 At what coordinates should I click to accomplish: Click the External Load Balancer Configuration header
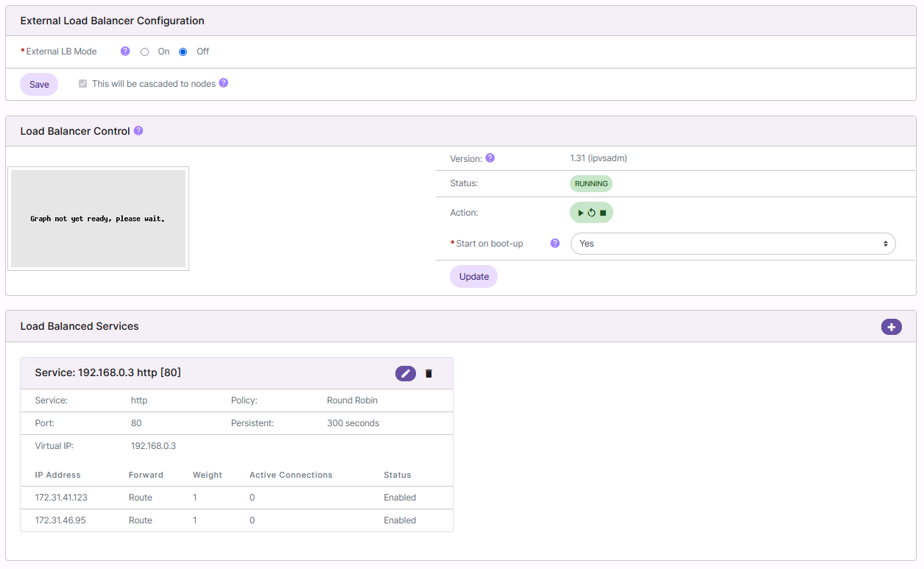(112, 21)
